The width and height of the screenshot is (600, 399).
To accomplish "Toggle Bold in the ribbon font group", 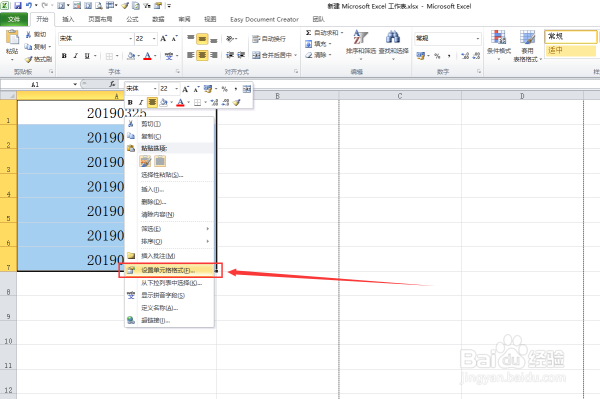I will [x=64, y=56].
